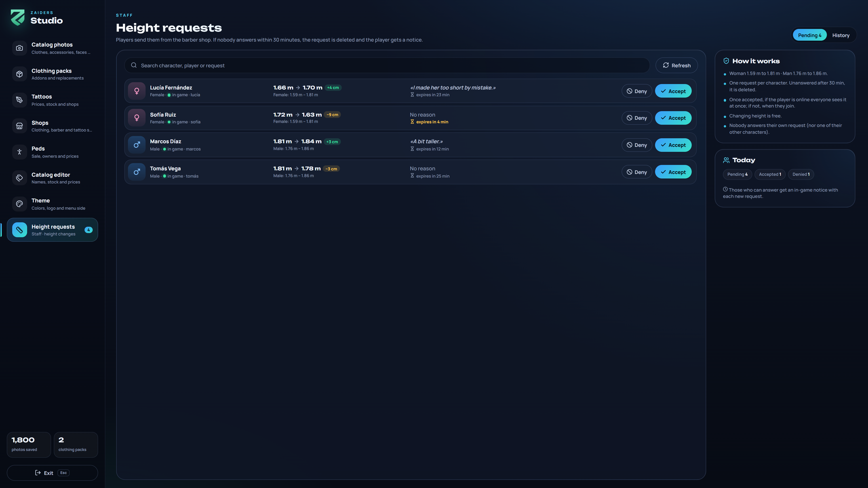Select Height requests in sidebar

point(52,230)
